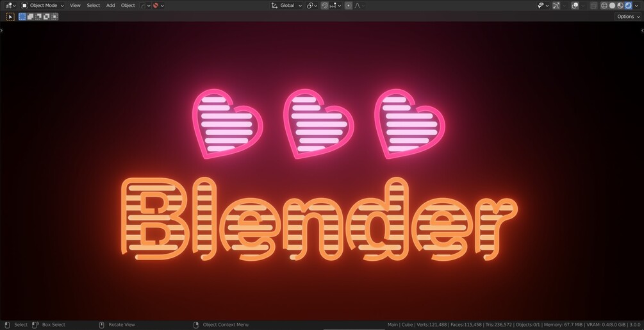The height and width of the screenshot is (330, 644).
Task: Toggle the Show Gizmo icon
Action: (556, 6)
